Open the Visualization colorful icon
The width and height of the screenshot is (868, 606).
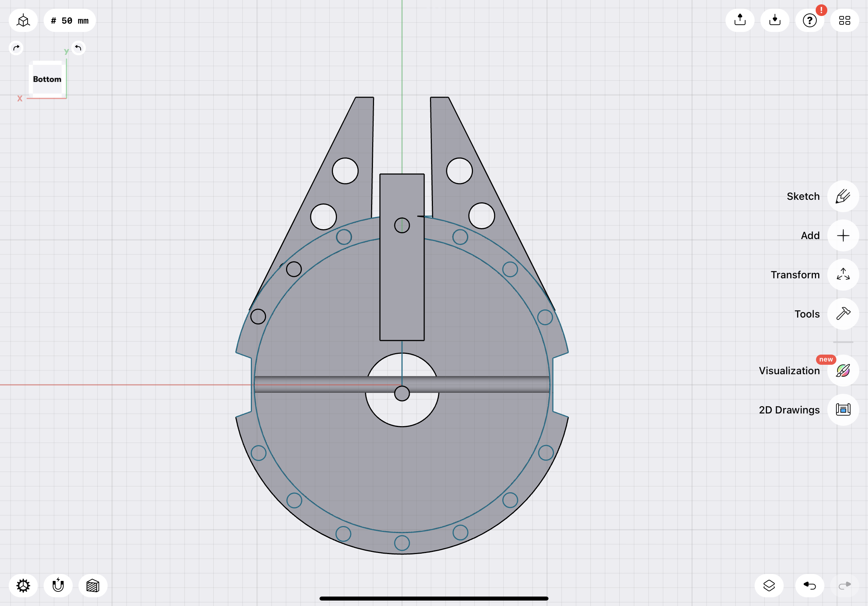[843, 371]
